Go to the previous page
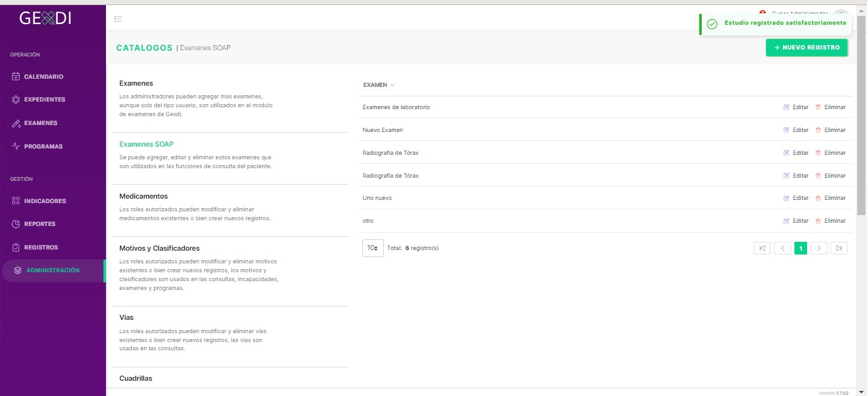 point(782,248)
